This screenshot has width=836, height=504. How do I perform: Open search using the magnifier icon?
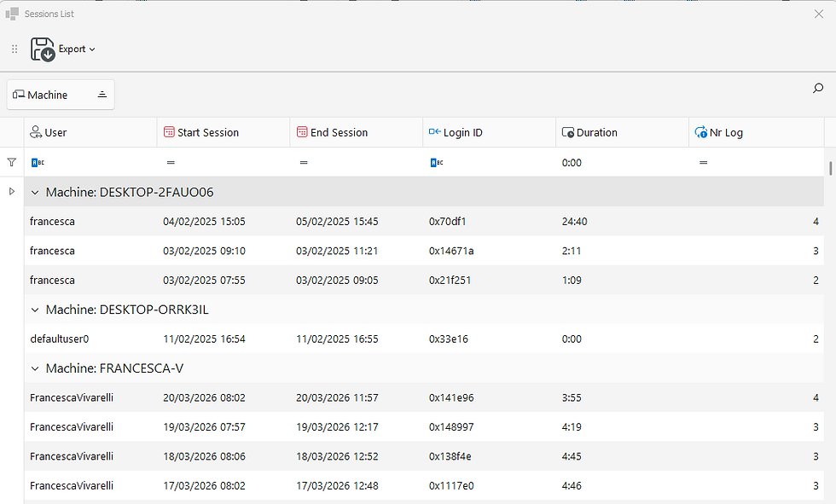817,88
